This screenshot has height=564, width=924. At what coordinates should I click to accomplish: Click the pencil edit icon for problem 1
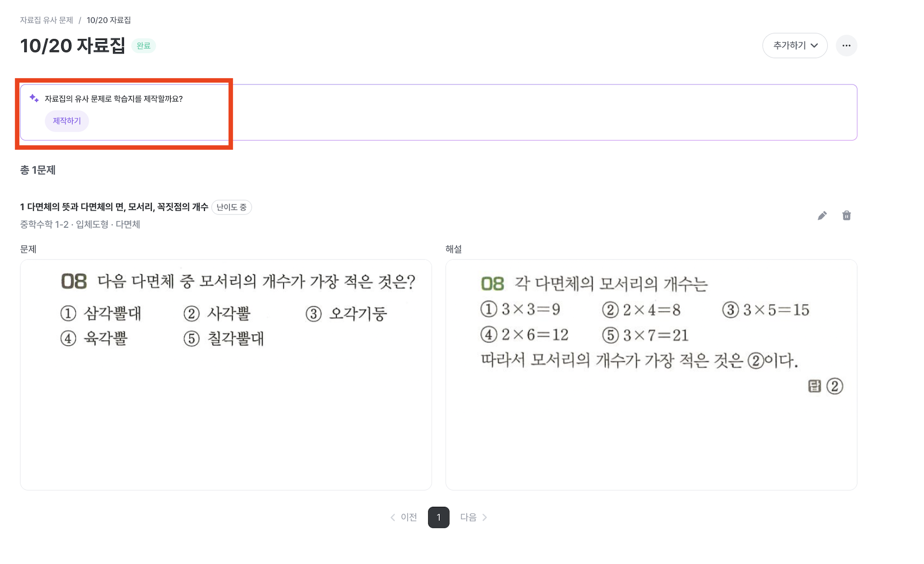click(823, 216)
